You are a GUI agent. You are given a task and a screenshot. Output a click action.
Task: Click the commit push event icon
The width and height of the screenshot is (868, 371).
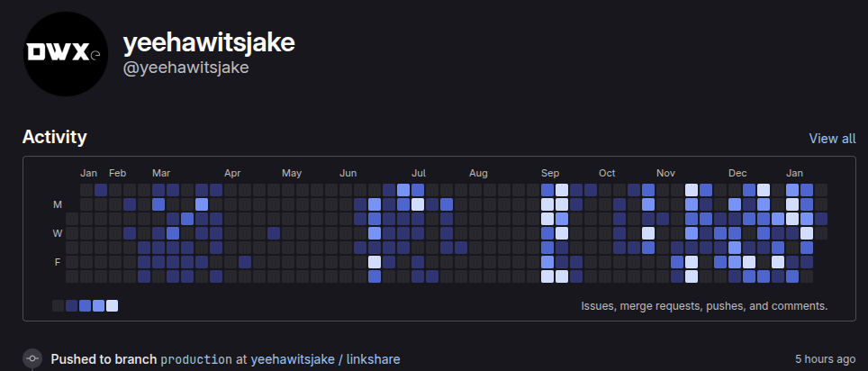point(32,358)
